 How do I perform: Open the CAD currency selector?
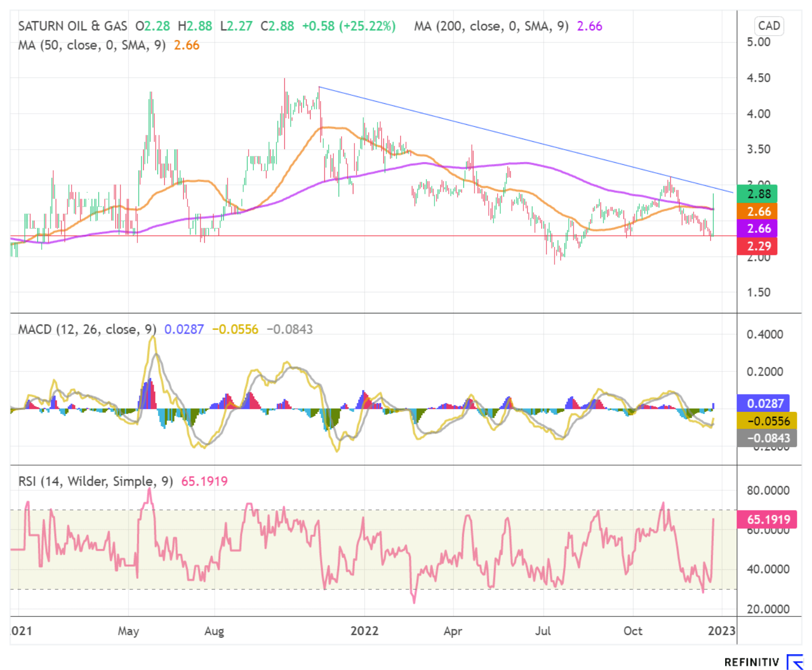[768, 26]
